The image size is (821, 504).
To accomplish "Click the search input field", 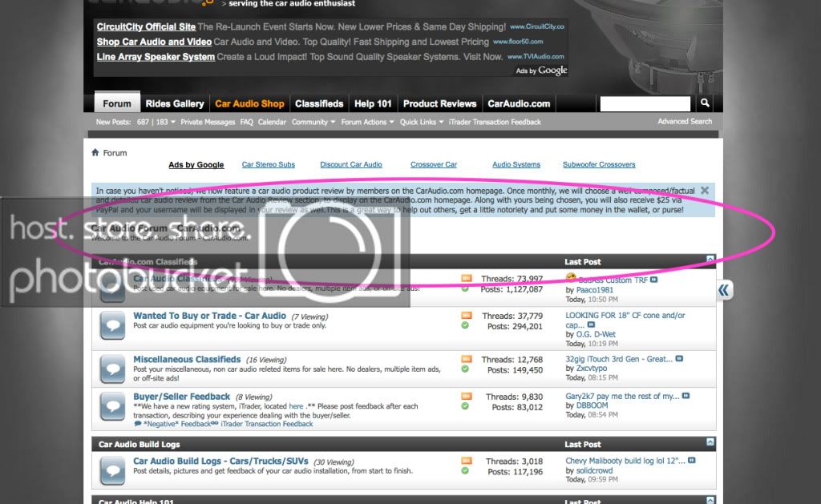I will 645,103.
